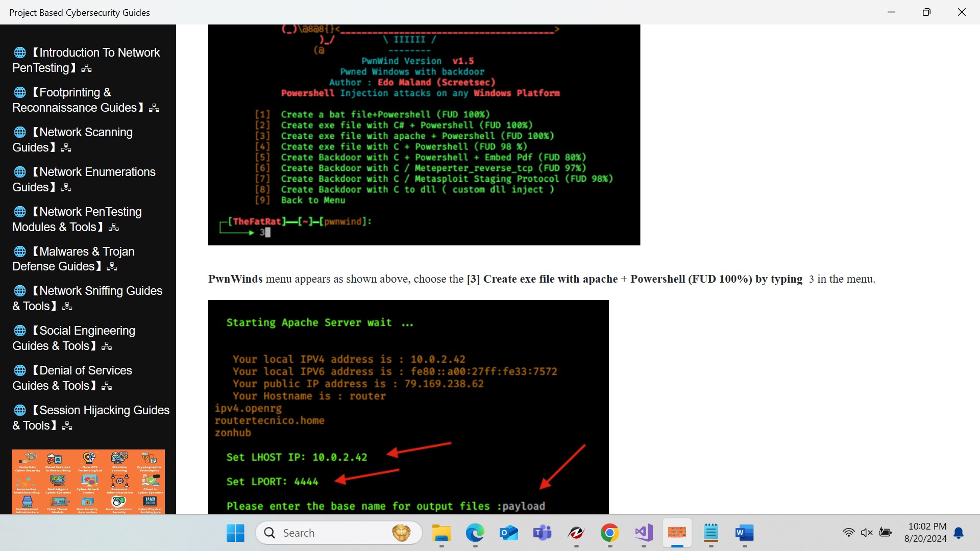This screenshot has width=980, height=551.
Task: Open Visual Studio from the taskbar
Action: click(x=644, y=533)
